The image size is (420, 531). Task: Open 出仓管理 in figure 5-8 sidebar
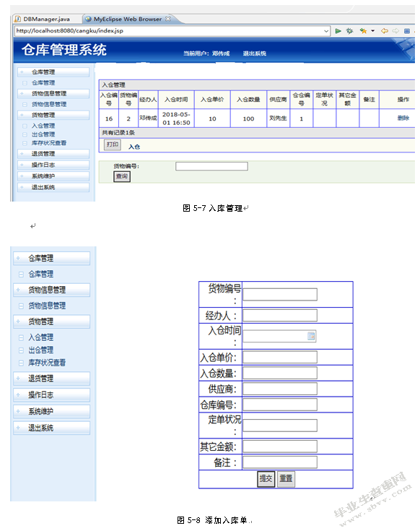tap(40, 350)
